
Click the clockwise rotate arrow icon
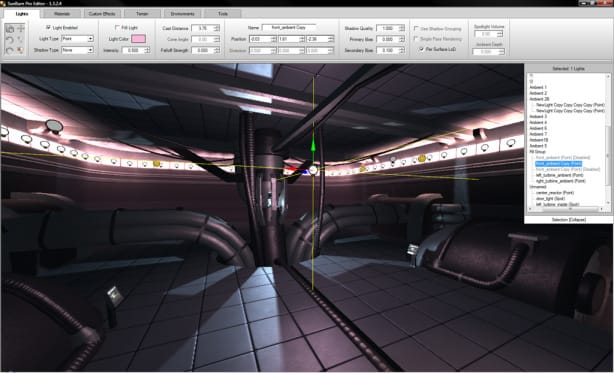coord(10,50)
